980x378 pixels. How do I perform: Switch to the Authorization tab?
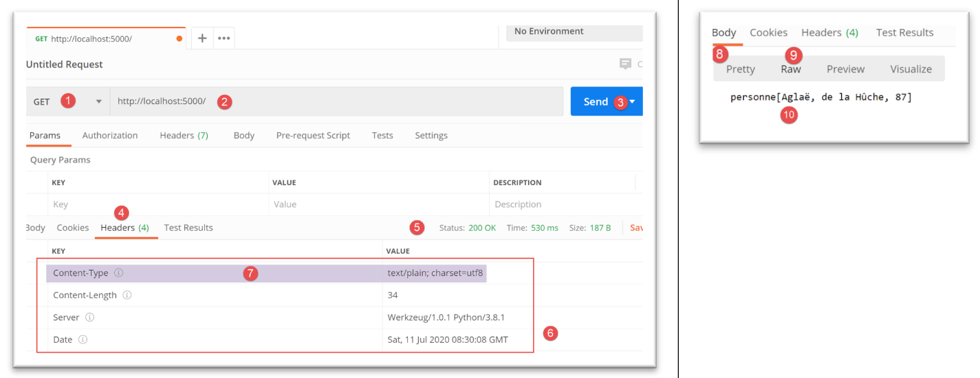pos(110,136)
